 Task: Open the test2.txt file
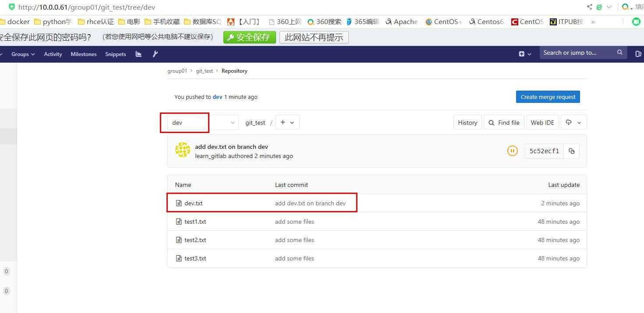pyautogui.click(x=195, y=240)
